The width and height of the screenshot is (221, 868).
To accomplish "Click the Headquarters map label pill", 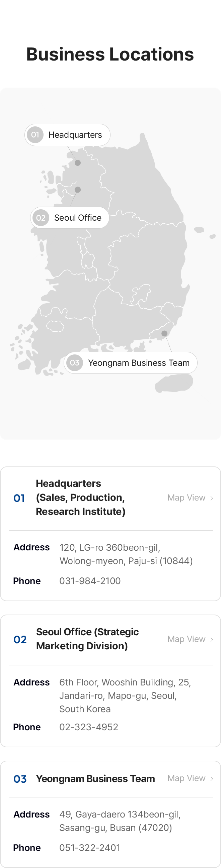I will (x=68, y=135).
